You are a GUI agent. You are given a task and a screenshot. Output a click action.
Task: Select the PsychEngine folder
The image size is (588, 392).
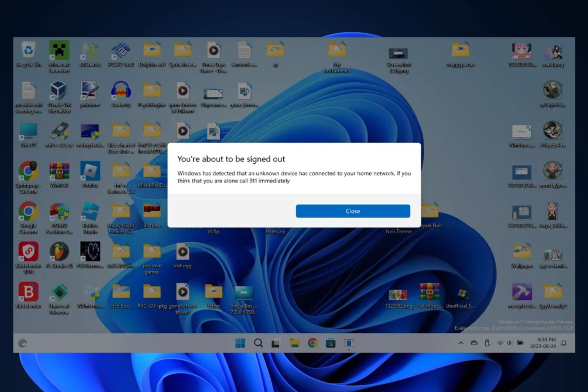point(152,94)
